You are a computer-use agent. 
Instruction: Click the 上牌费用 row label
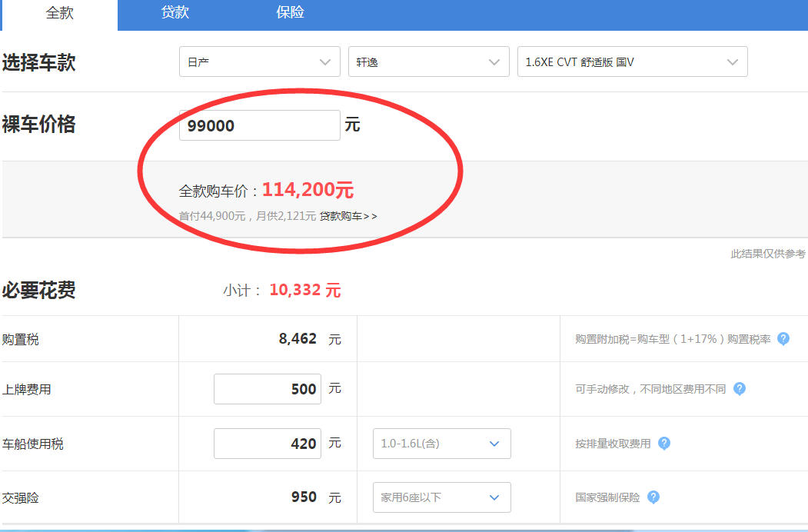coord(27,389)
